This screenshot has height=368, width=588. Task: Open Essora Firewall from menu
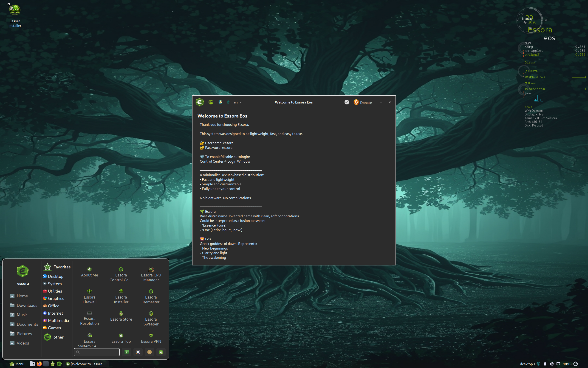coord(89,296)
